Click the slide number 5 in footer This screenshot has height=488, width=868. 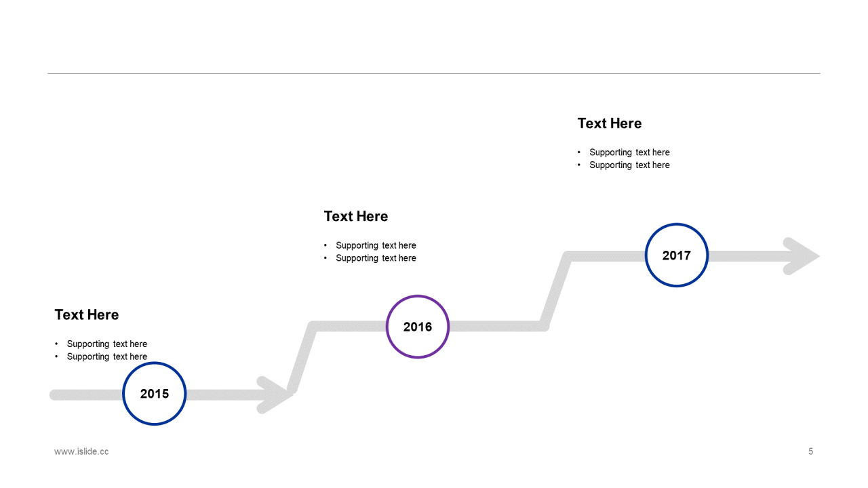(x=811, y=451)
